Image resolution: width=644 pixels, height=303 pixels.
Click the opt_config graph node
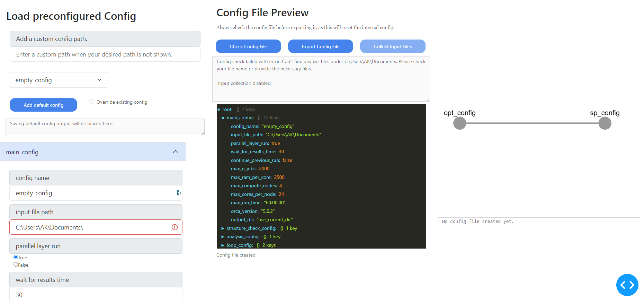point(460,123)
